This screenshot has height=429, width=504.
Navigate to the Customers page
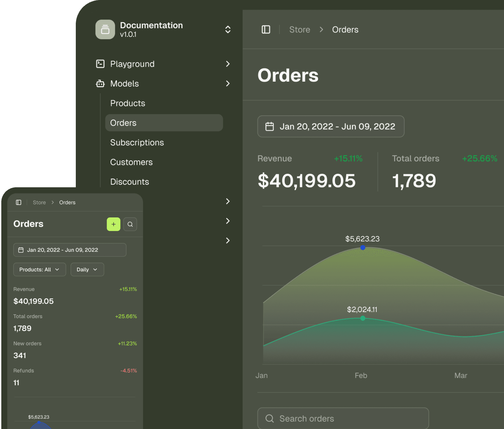(x=131, y=162)
